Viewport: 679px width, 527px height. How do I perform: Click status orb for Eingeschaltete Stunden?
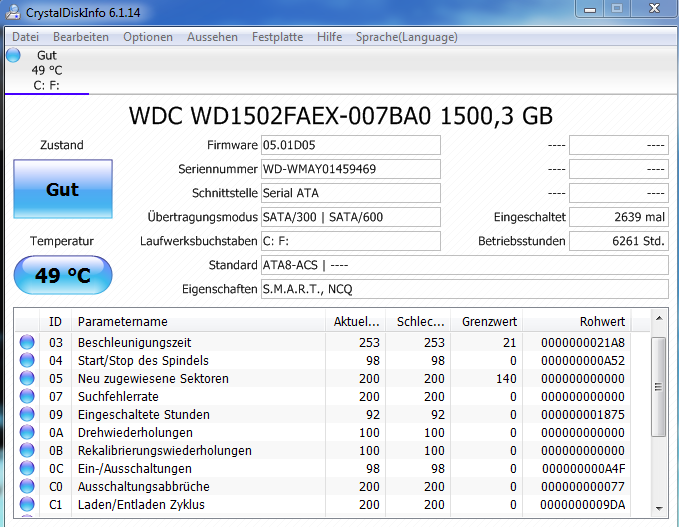[x=27, y=414]
